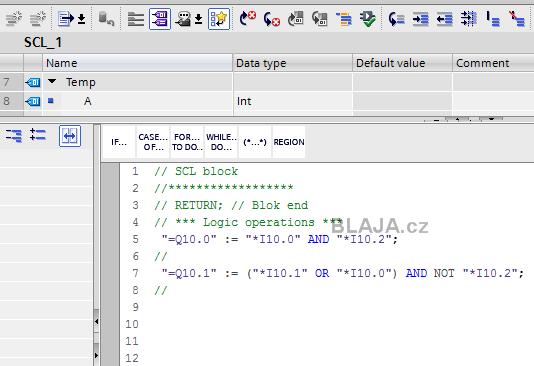Delete bookmark icon with red slash
Image resolution: width=534 pixels, height=366 pixels.
point(517,19)
